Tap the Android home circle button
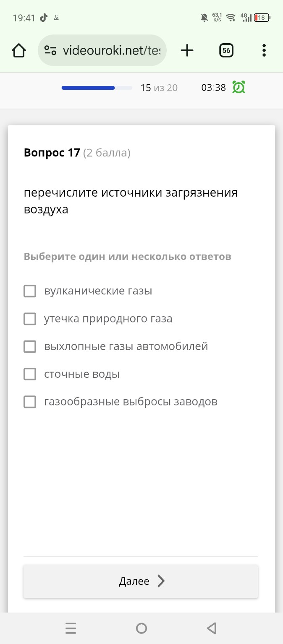This screenshot has height=644, width=283. coord(141,628)
